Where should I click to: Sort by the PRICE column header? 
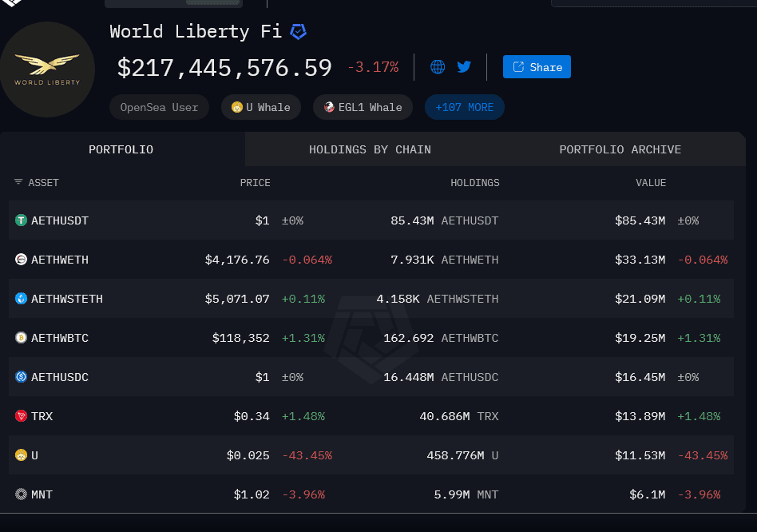click(255, 183)
